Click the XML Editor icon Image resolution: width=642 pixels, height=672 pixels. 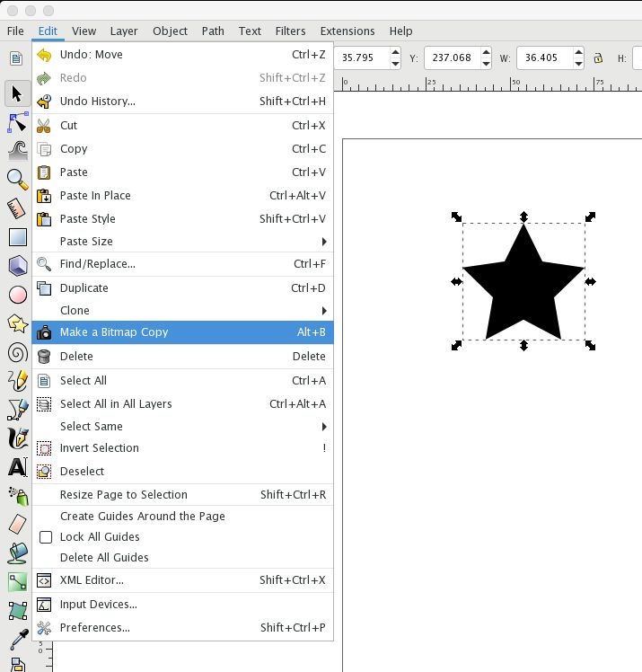pyautogui.click(x=44, y=580)
